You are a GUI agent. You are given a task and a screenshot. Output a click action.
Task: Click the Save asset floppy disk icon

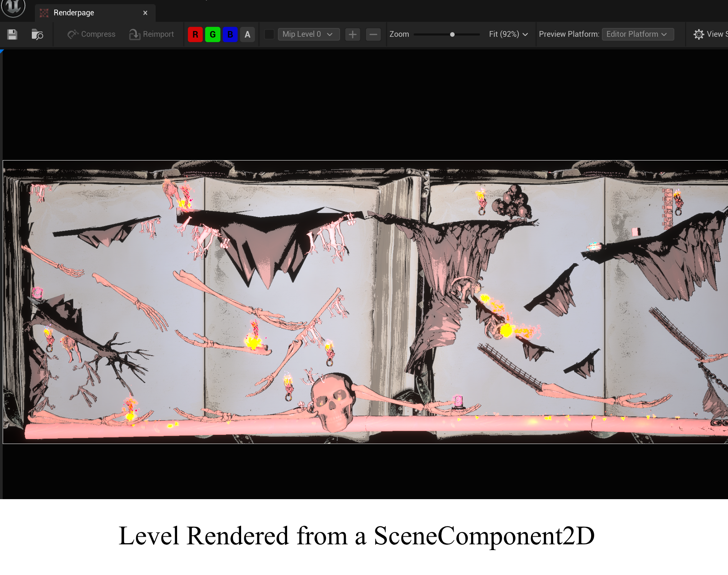pos(12,34)
